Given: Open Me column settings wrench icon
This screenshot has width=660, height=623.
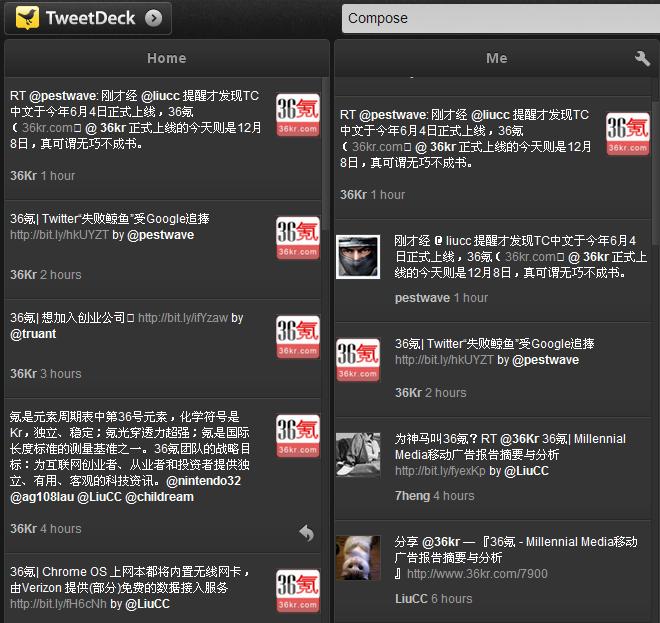Looking at the screenshot, I should [x=642, y=58].
